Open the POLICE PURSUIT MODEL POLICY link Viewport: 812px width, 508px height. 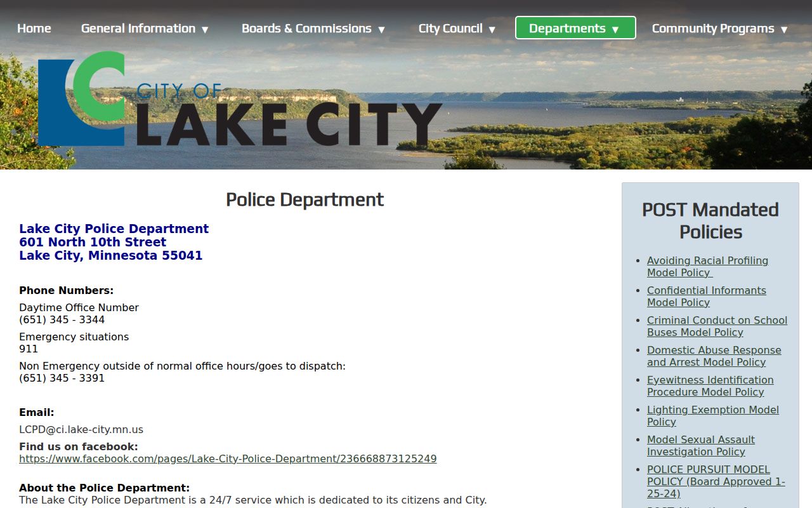(716, 481)
